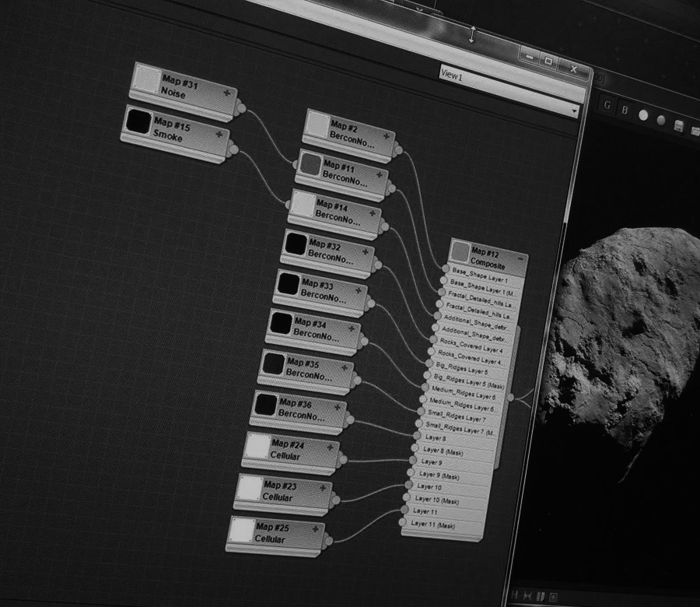Image resolution: width=700 pixels, height=607 pixels.
Task: Click input socket of Layer 11 (Mask)
Action: (402, 521)
